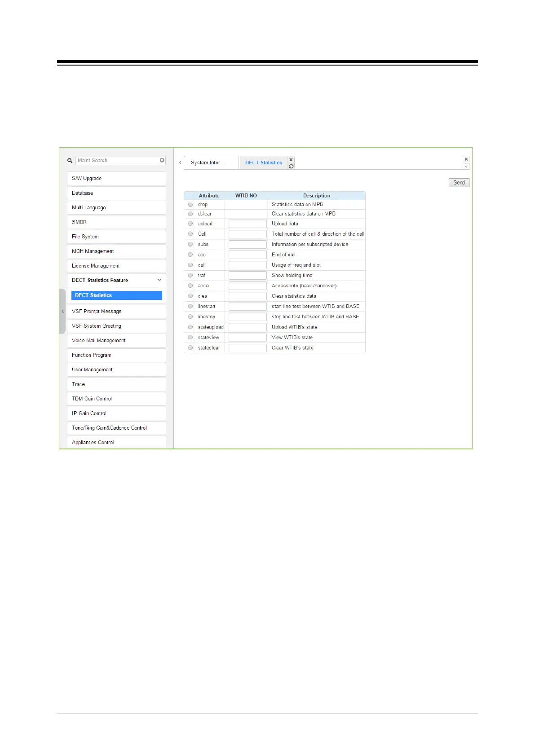Open User Management menu item

tap(116, 369)
